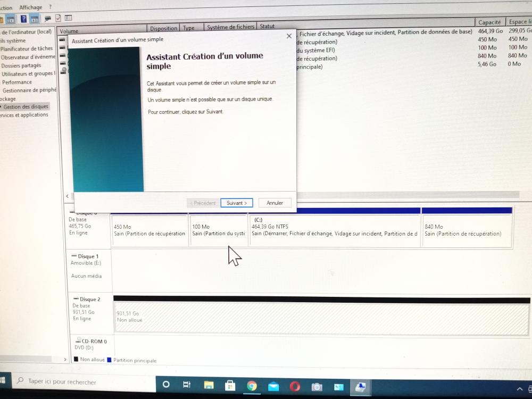
Task: Open Cortana circle icon on taskbar
Action: (x=166, y=385)
